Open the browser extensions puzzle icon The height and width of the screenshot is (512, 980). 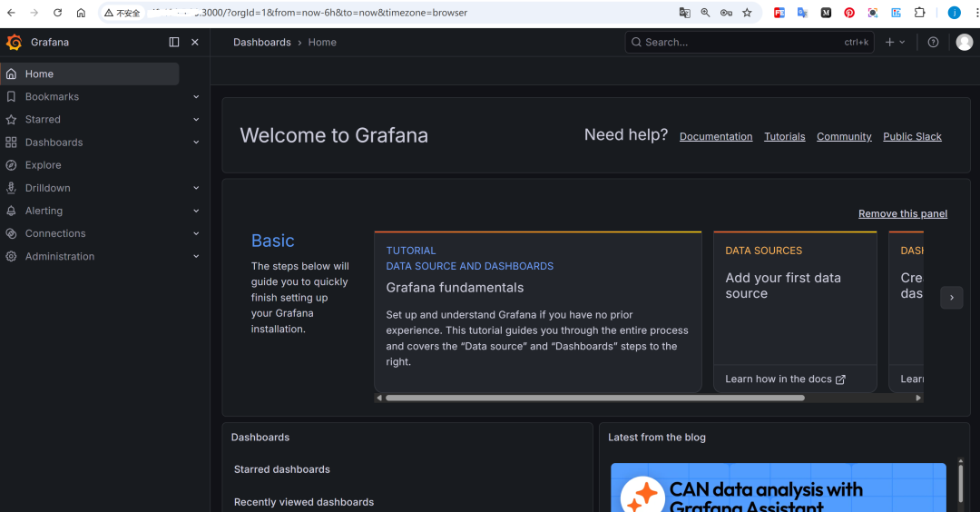pos(919,13)
